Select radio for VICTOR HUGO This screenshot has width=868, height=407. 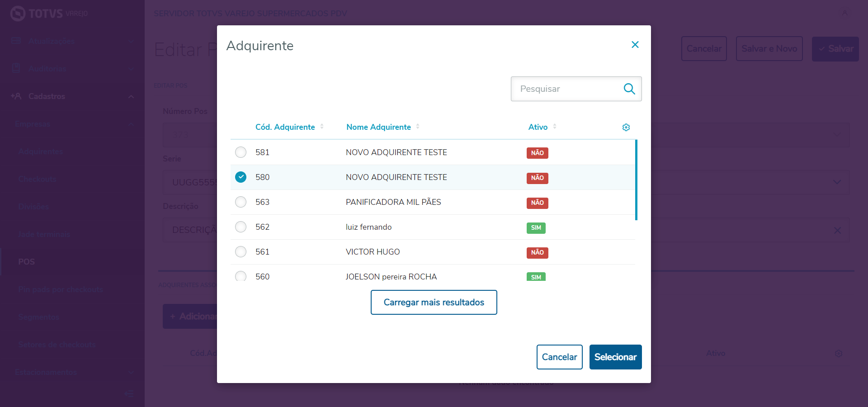coord(241,252)
